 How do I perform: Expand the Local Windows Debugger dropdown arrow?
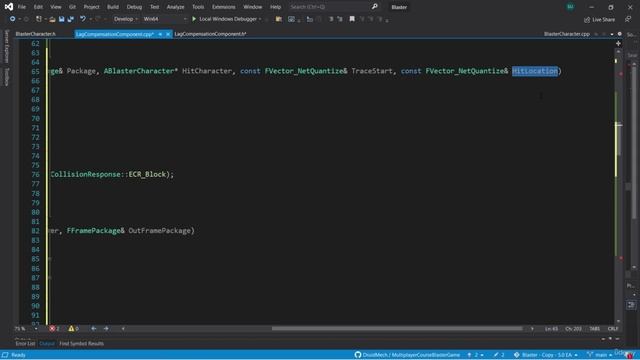coord(260,19)
